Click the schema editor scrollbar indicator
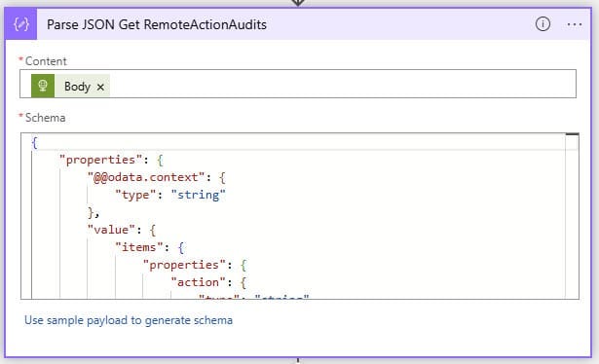 tap(572, 134)
